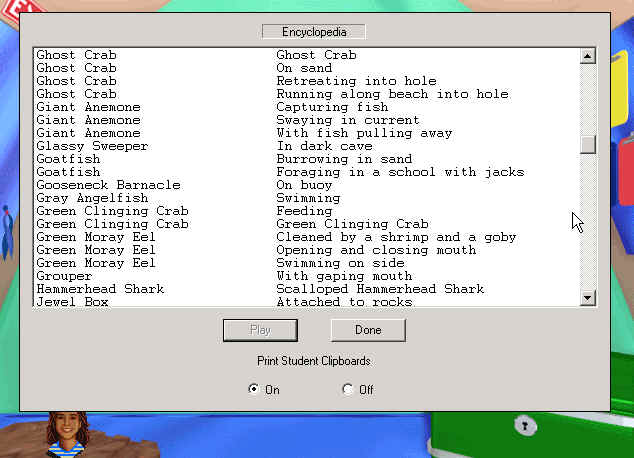Select 'Swimming on side' entry
This screenshot has height=458, width=634.
point(306,263)
